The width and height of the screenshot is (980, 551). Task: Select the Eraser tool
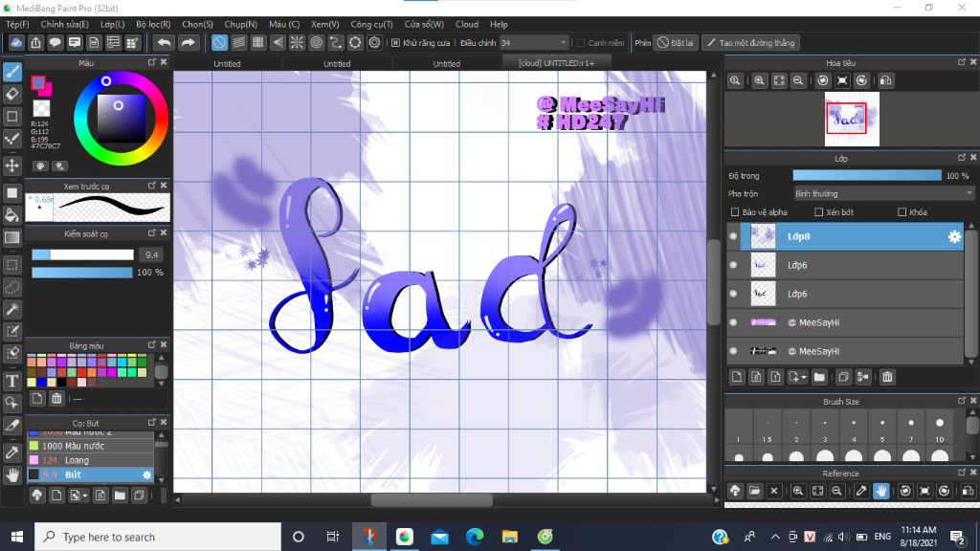11,95
